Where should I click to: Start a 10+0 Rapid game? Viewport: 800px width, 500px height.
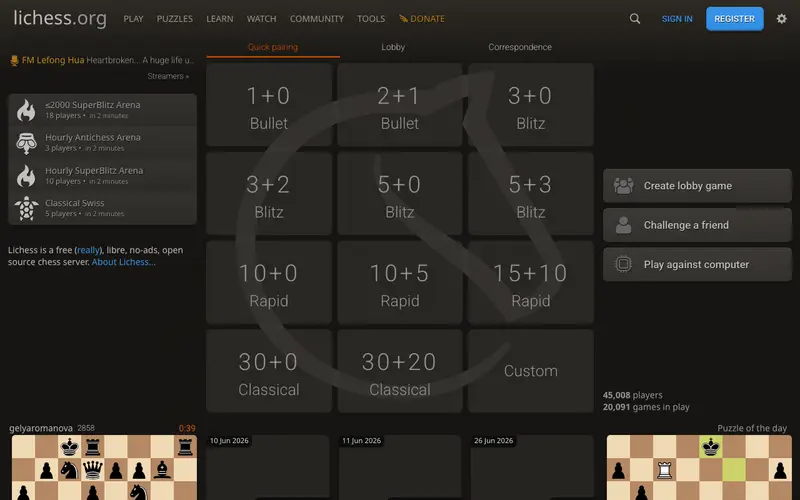(x=269, y=282)
